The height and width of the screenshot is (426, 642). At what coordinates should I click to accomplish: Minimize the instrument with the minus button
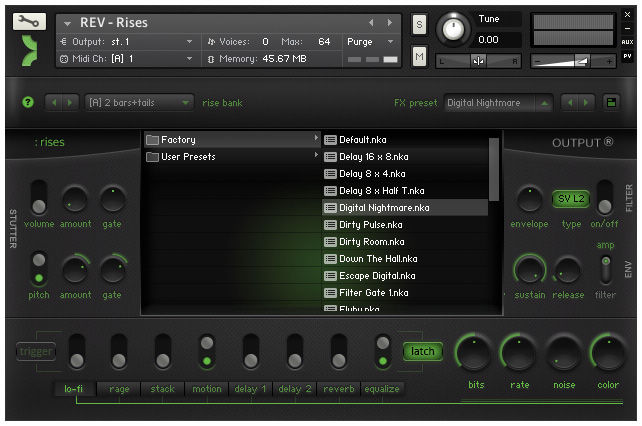point(627,28)
